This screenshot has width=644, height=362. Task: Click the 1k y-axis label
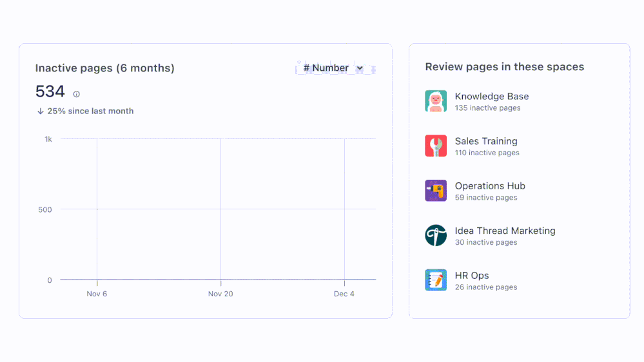coord(48,140)
